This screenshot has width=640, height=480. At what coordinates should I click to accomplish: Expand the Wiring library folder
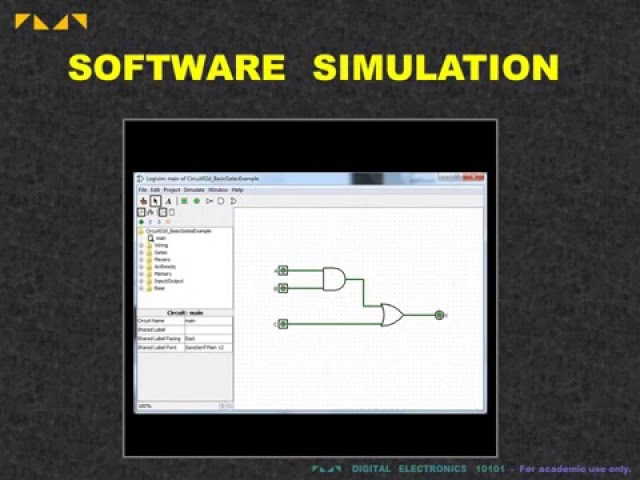(142, 245)
